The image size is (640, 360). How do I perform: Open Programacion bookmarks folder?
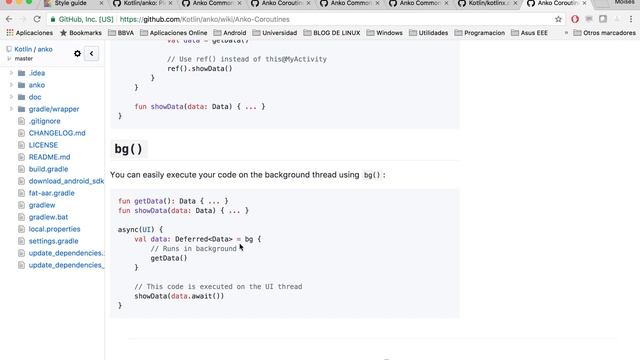click(480, 33)
